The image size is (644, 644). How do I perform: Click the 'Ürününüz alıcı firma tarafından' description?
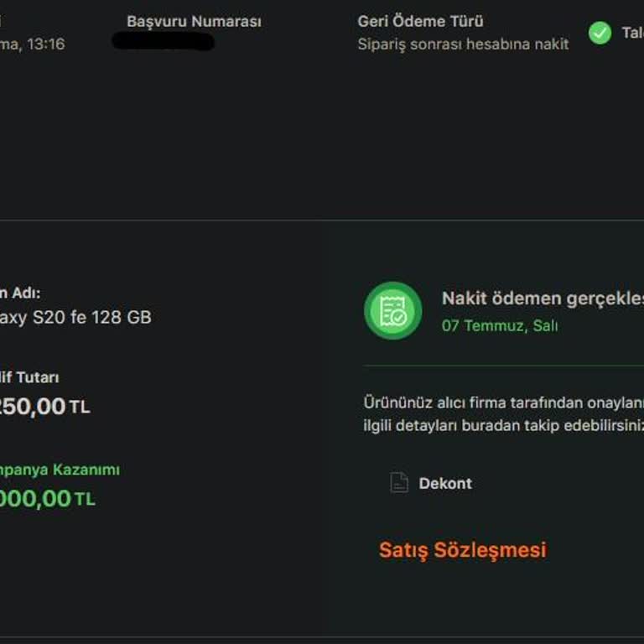(503, 402)
